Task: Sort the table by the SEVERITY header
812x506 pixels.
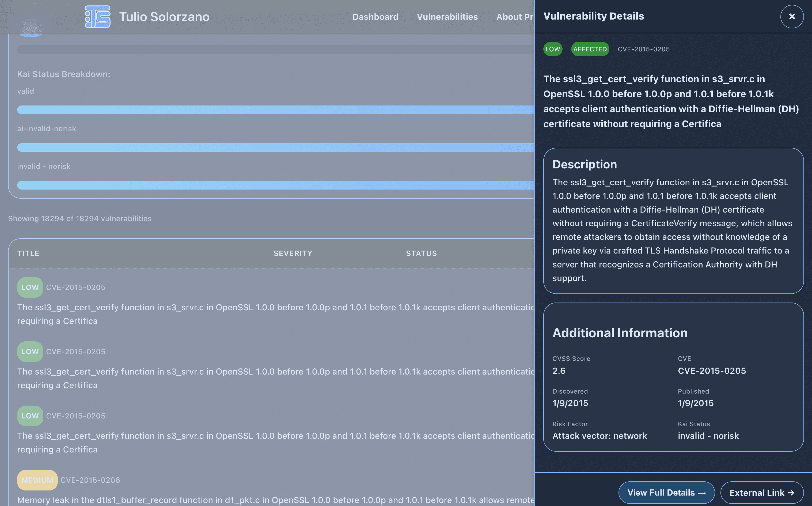Action: (x=293, y=253)
